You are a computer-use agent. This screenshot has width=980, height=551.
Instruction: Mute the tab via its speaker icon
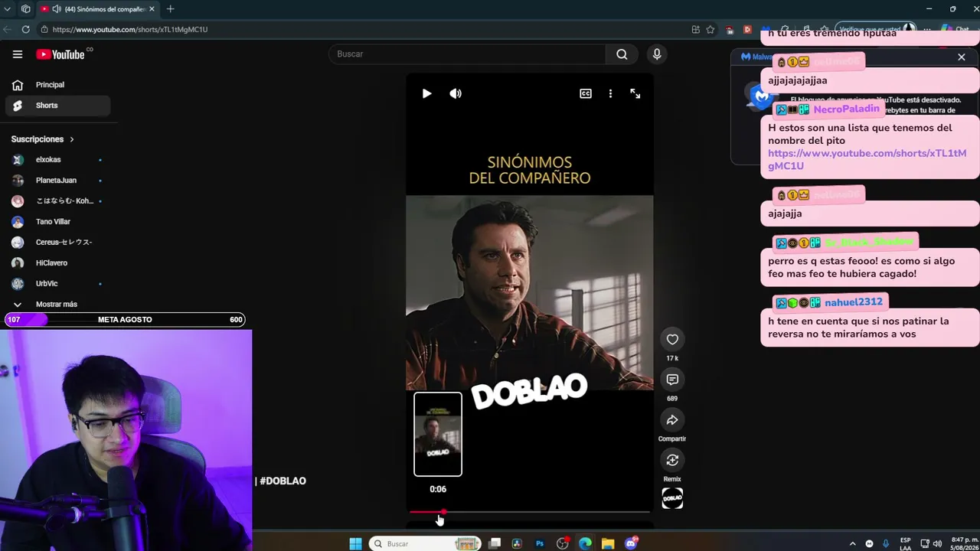tap(56, 9)
